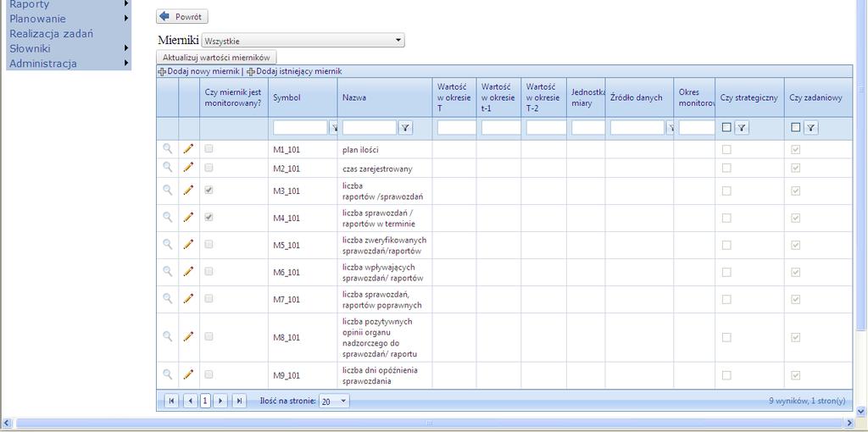The image size is (868, 432).
Task: Click the Powrót back button
Action: tap(182, 17)
